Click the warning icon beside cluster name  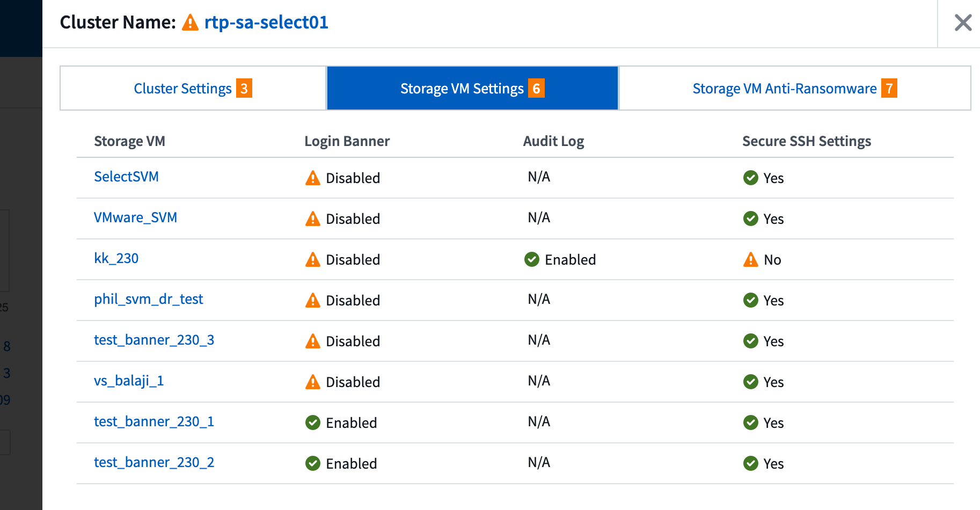tap(190, 23)
